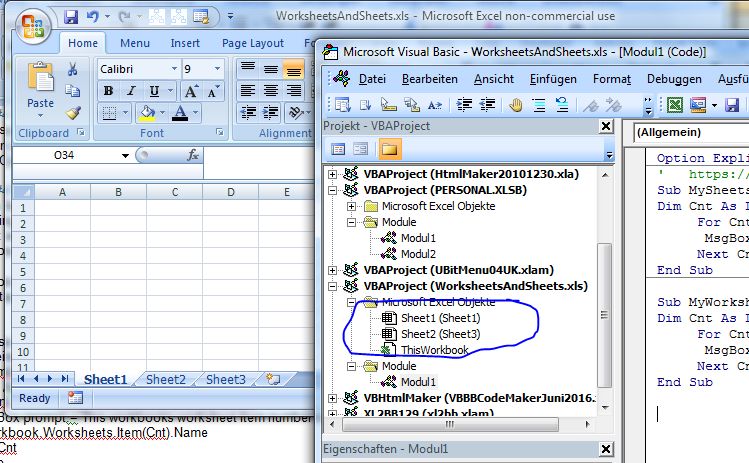Image resolution: width=749 pixels, height=463 pixels.
Task: Toggle Italic formatting in Excel
Action: point(131,91)
